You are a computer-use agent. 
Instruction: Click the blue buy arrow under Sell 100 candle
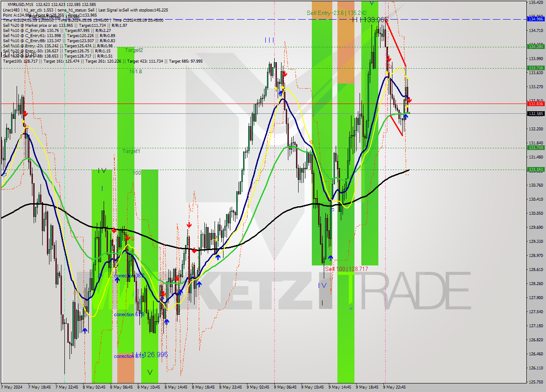click(331, 258)
